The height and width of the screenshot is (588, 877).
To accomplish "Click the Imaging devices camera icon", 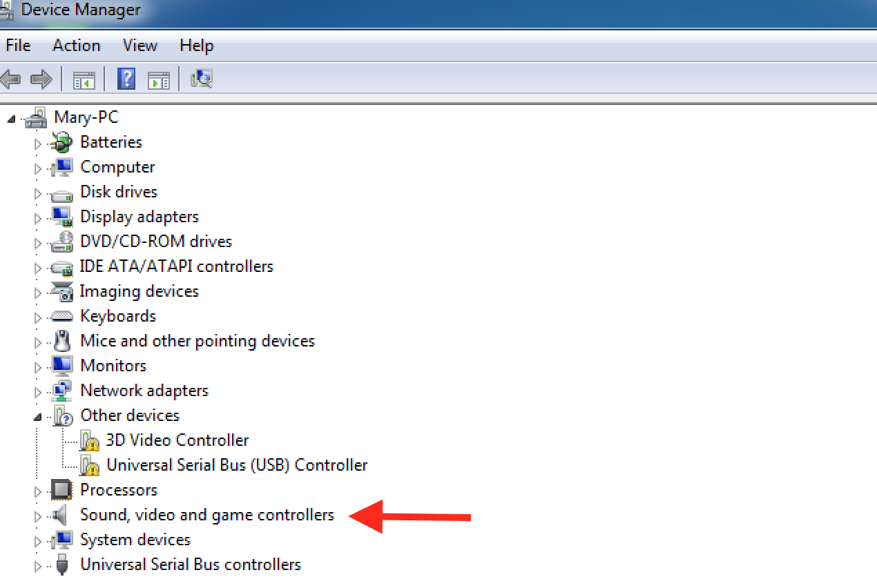I will (x=61, y=292).
